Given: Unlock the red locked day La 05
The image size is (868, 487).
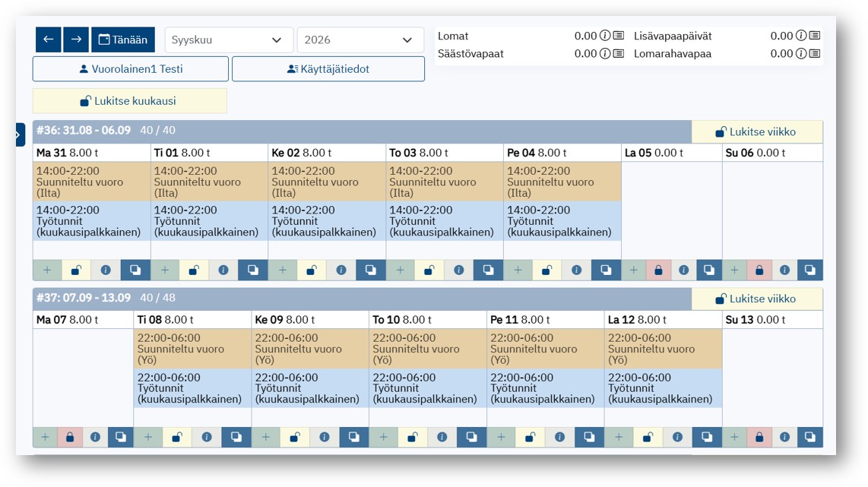Looking at the screenshot, I should coord(659,270).
